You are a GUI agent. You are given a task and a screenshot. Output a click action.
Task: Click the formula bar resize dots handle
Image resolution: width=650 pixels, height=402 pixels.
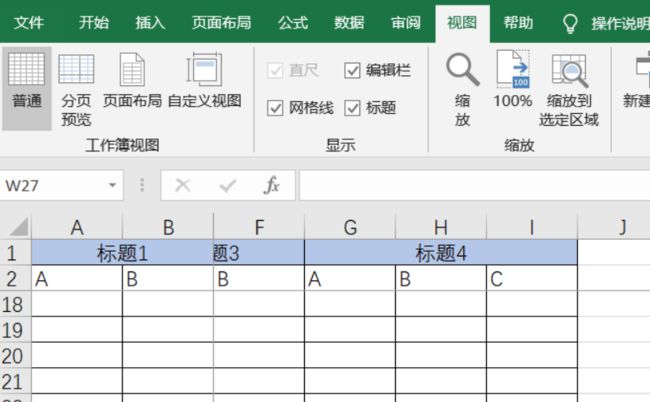(x=142, y=185)
